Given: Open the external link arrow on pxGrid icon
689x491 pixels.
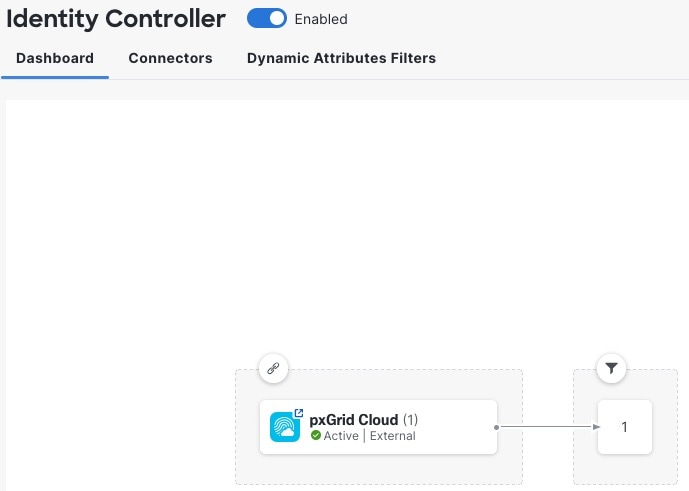Looking at the screenshot, I should pos(299,413).
